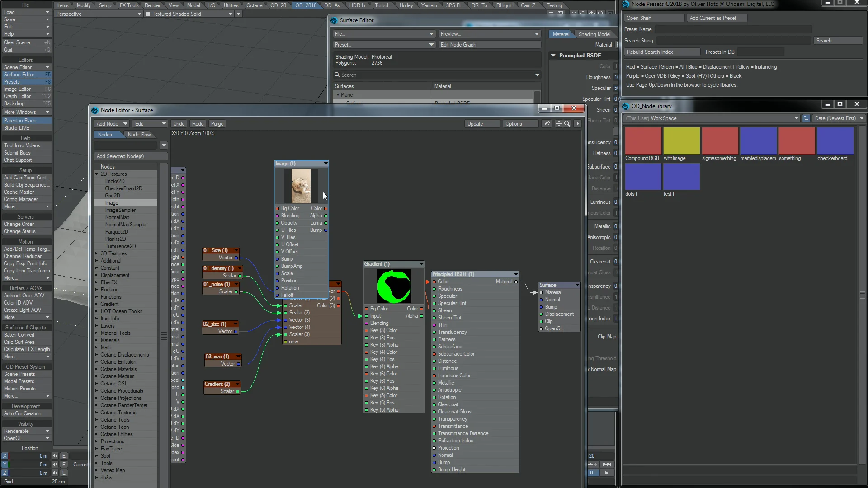Click the play forward button
This screenshot has width=868, height=488.
click(x=607, y=473)
